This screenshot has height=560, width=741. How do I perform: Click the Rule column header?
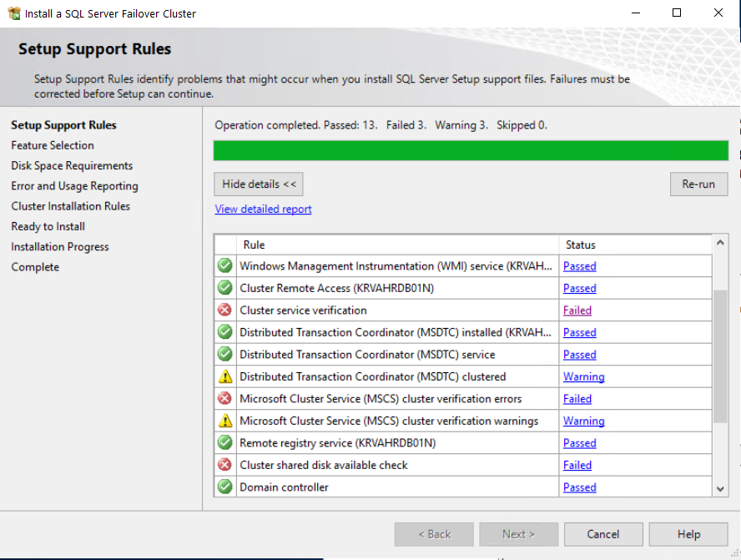pyautogui.click(x=397, y=245)
